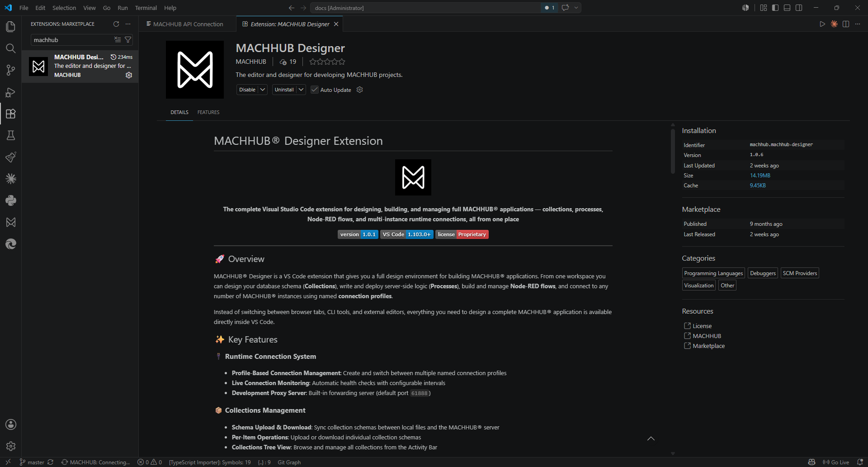Open editor more actions ellipsis
The image size is (868, 467).
pyautogui.click(x=858, y=24)
